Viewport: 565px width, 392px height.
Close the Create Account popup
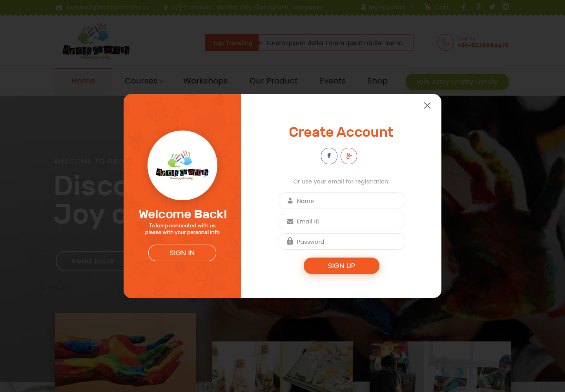(x=427, y=105)
